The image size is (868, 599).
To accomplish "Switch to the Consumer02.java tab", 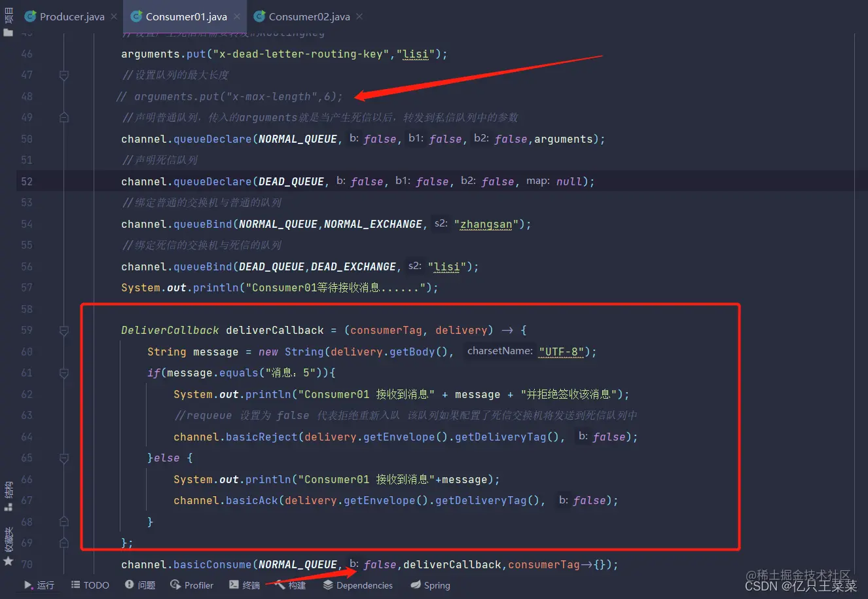I will point(302,16).
